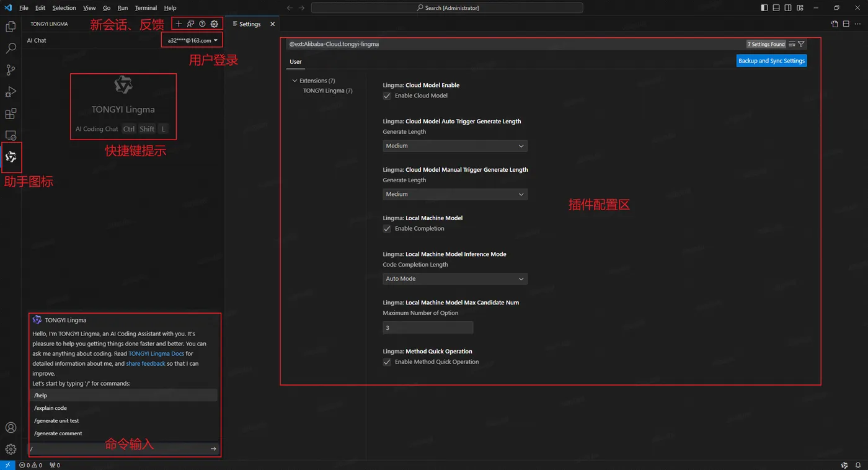Screen dimensions: 868x470
Task: Open Lingma settings gear in panel header
Action: [x=214, y=24]
